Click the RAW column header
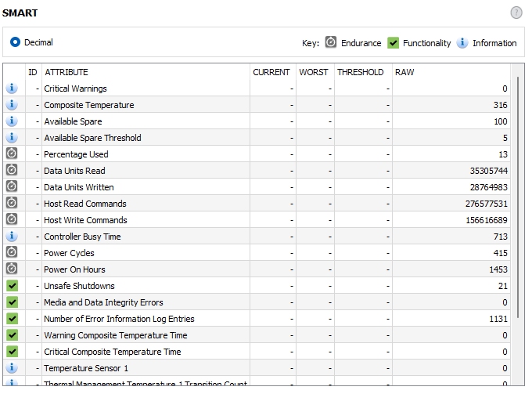 (404, 72)
